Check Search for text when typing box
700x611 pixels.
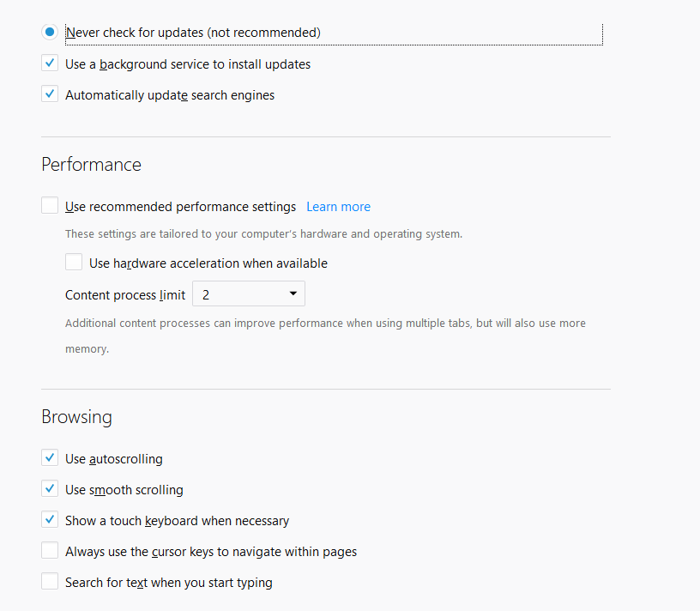[50, 582]
